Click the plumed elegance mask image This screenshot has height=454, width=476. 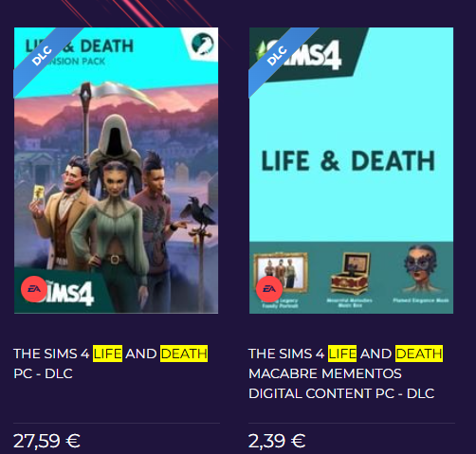(420, 269)
